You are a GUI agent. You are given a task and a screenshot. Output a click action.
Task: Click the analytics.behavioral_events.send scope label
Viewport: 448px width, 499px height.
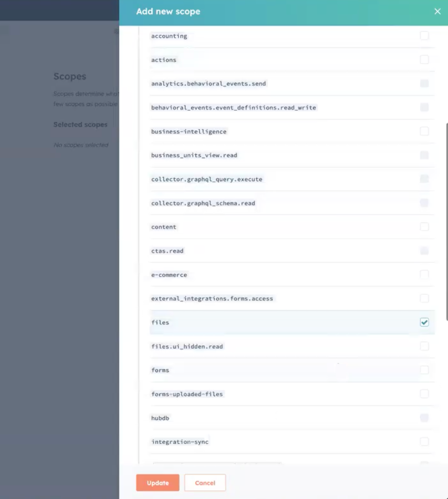click(208, 84)
